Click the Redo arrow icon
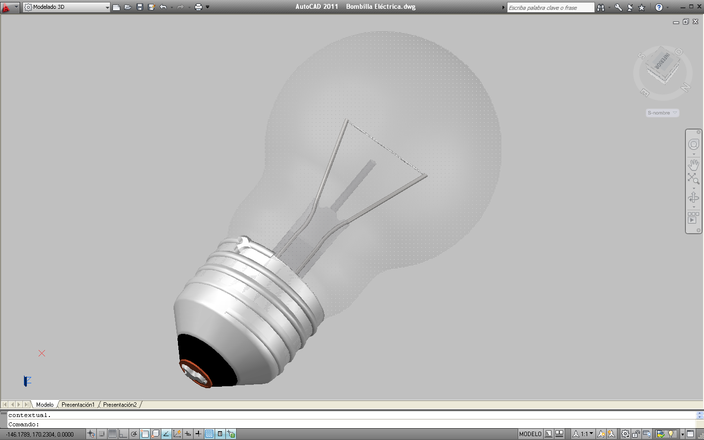Viewport: 704px width, 440px height. point(180,7)
